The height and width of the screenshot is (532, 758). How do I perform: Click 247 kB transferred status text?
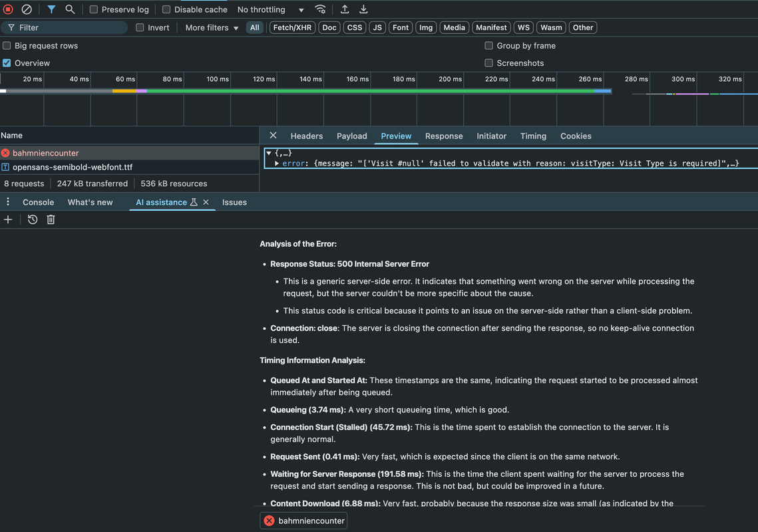93,184
